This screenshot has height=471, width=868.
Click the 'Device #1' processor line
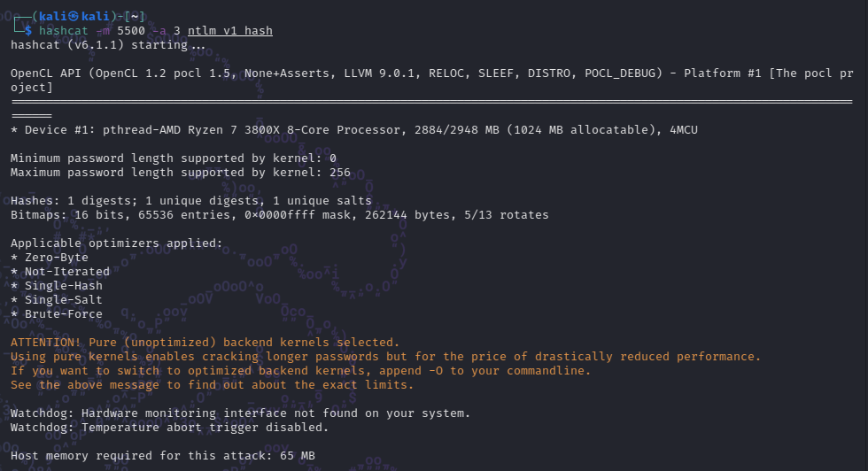354,130
